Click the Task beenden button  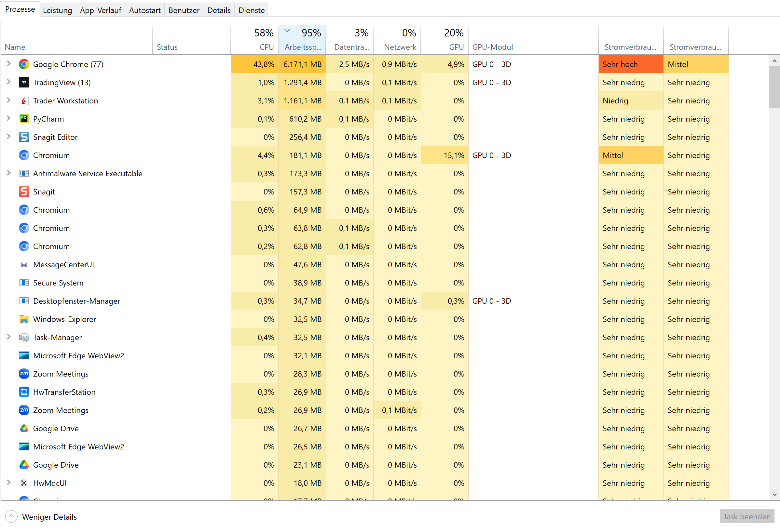(746, 516)
